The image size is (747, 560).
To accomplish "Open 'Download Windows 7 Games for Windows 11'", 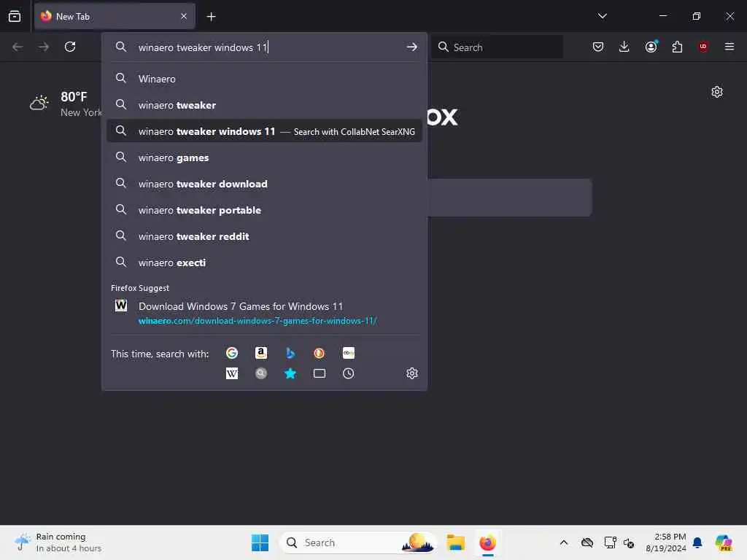I will tap(241, 306).
